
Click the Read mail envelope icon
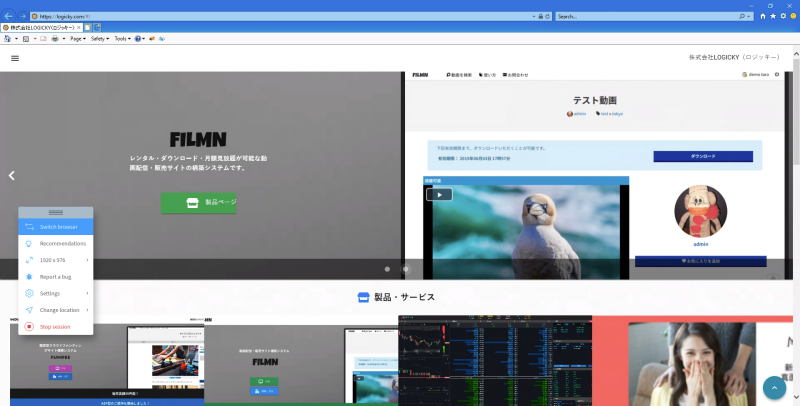(x=43, y=39)
